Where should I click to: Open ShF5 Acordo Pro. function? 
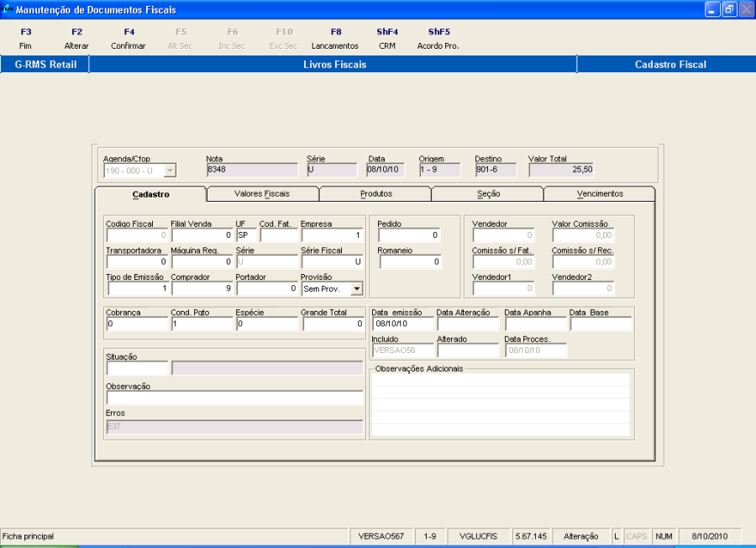[438, 39]
